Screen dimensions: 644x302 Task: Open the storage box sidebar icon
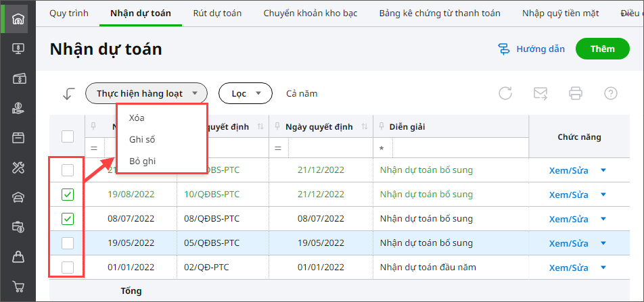pyautogui.click(x=18, y=137)
